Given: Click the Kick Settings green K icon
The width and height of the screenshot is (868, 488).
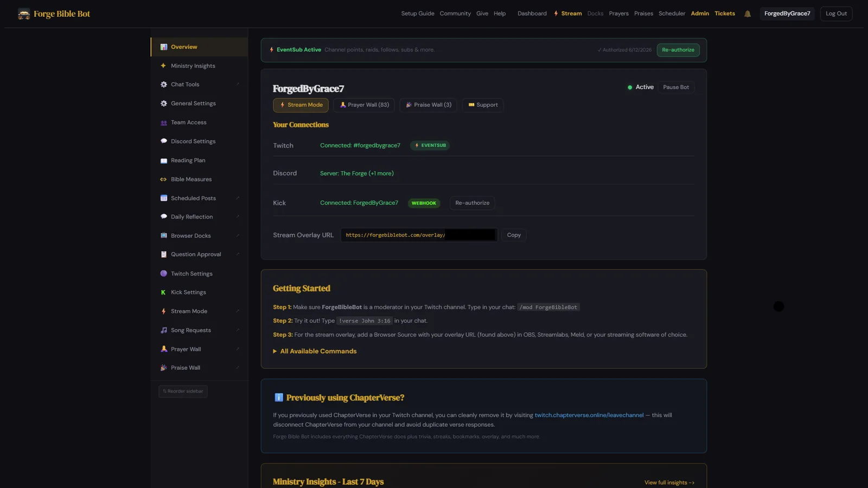Looking at the screenshot, I should pyautogui.click(x=163, y=292).
